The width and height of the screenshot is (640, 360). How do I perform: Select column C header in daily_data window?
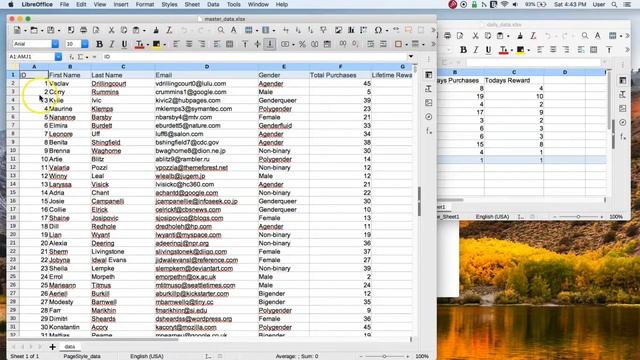[x=514, y=72]
